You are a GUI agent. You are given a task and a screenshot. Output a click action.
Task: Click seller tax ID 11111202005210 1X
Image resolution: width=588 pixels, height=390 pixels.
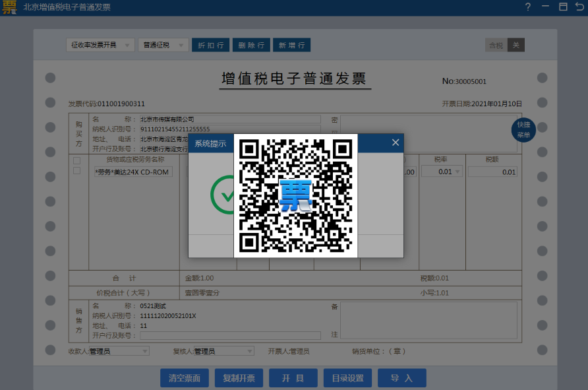[x=168, y=316]
